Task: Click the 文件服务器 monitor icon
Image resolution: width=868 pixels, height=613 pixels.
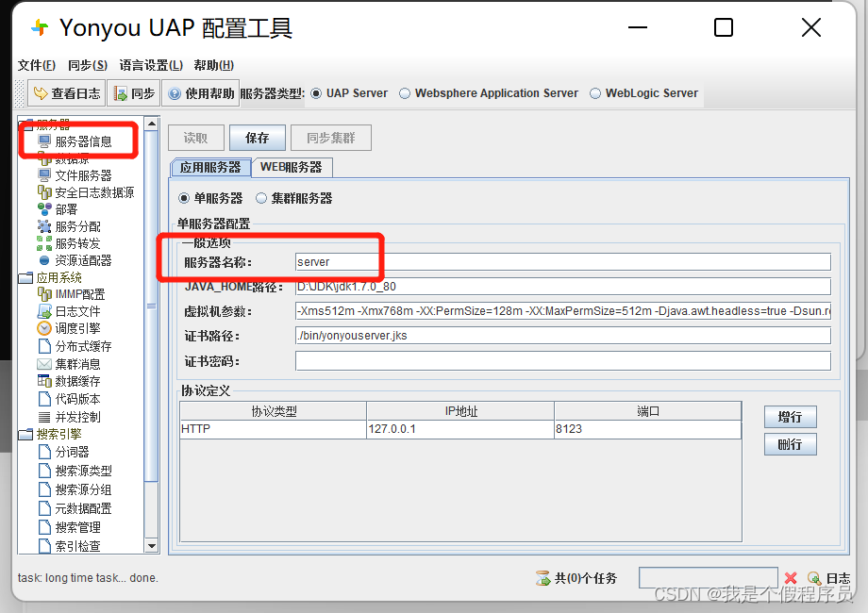Action: 44,175
